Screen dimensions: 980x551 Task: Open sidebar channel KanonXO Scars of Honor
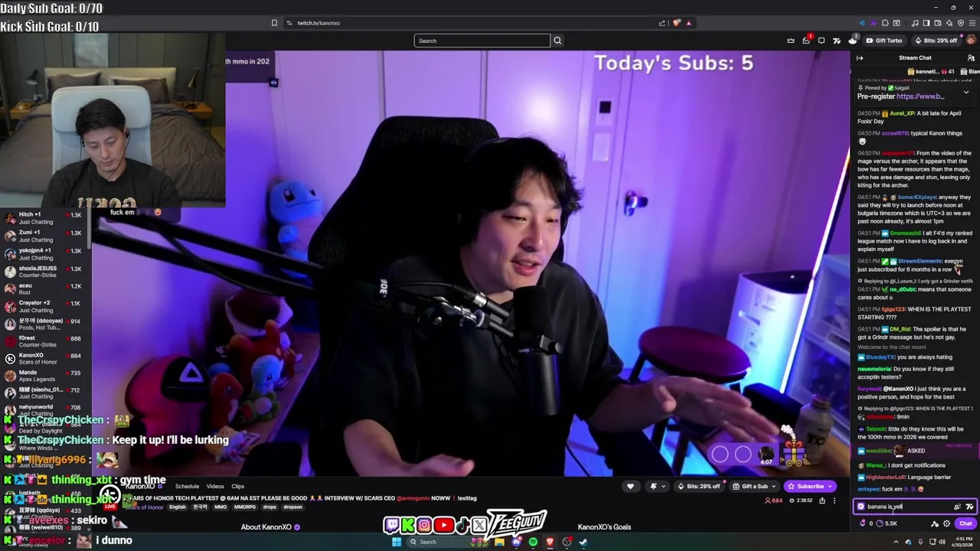[x=44, y=358]
